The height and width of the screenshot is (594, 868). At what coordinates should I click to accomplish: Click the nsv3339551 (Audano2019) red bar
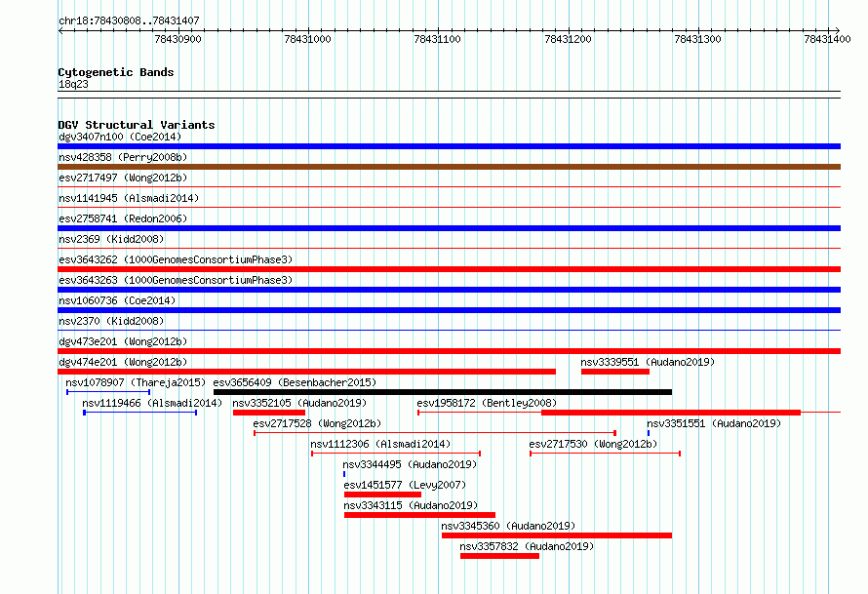[x=614, y=372]
